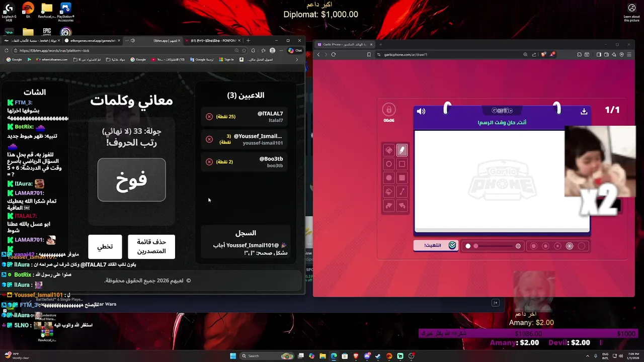Reload the Gartic Phone page

coord(333,54)
